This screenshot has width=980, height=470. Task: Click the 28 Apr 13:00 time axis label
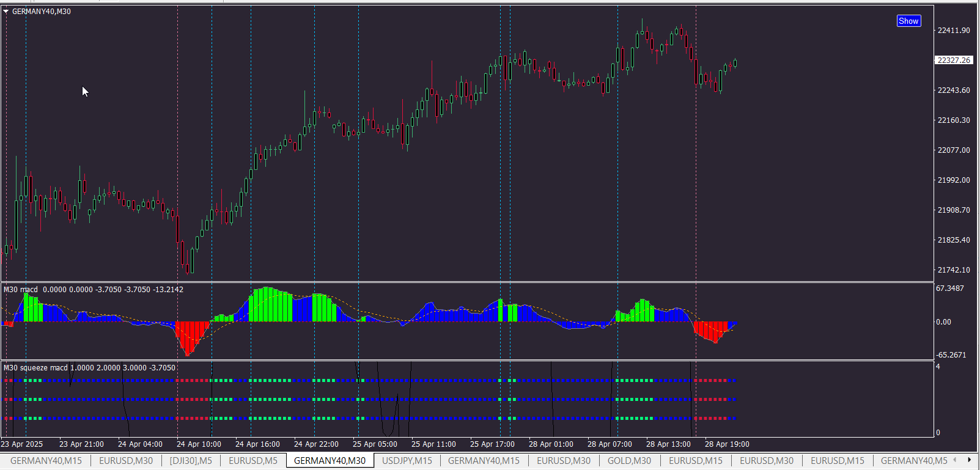point(668,444)
